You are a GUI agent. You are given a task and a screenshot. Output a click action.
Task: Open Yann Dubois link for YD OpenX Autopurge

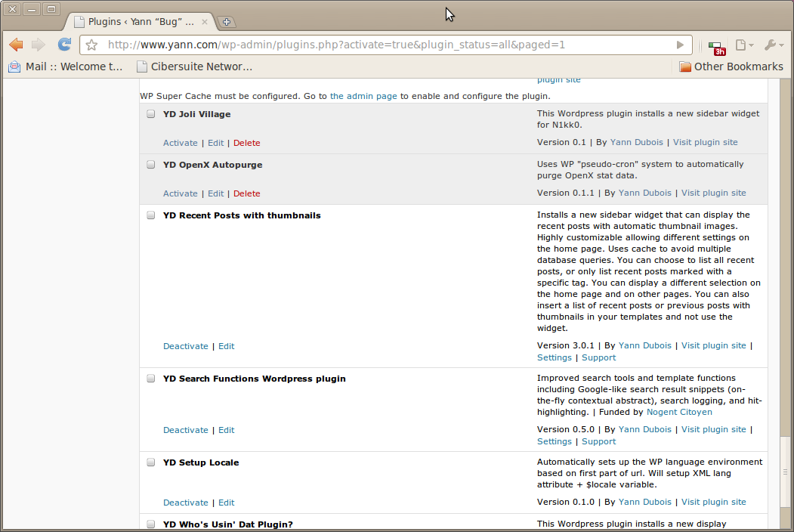(x=644, y=193)
